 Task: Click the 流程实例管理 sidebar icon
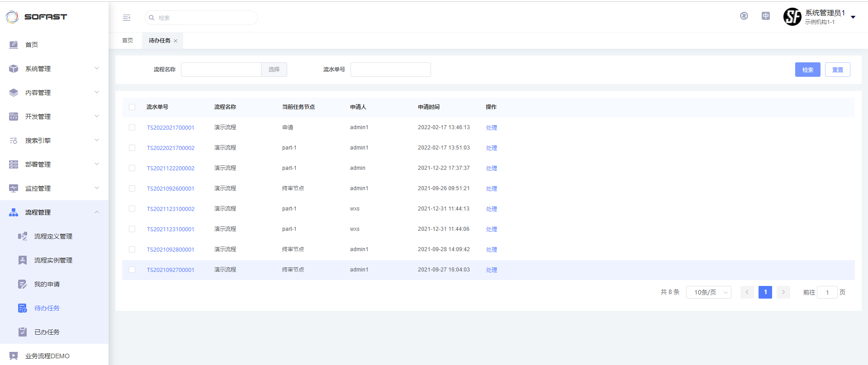pos(22,260)
